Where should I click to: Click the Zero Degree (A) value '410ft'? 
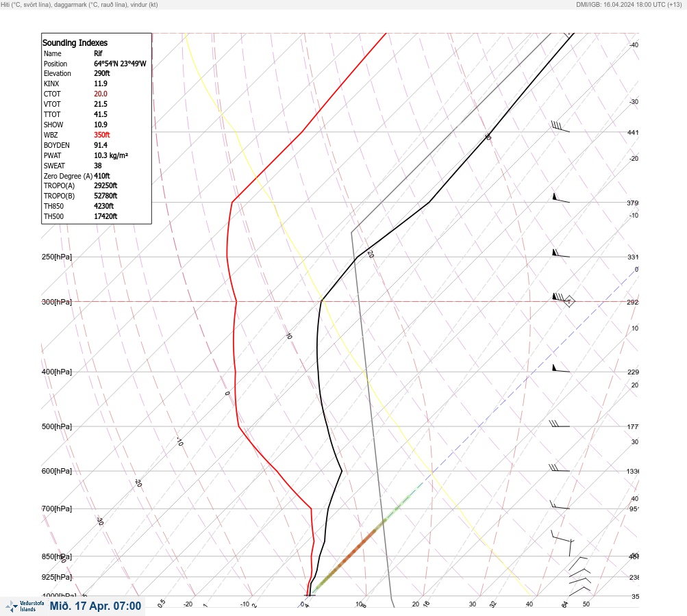(x=101, y=176)
